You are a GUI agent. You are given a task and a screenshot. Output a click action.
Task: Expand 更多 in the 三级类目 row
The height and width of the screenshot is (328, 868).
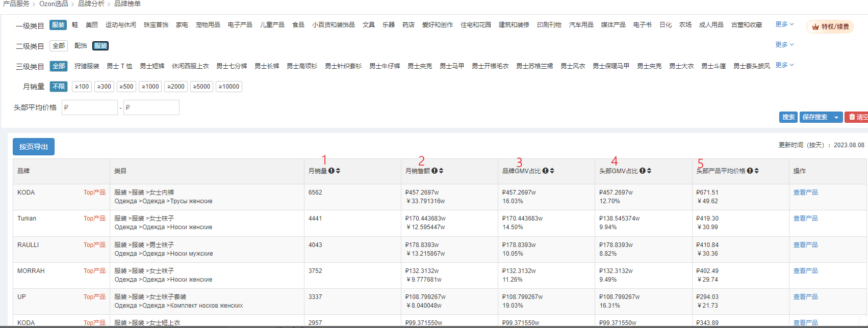click(x=784, y=65)
